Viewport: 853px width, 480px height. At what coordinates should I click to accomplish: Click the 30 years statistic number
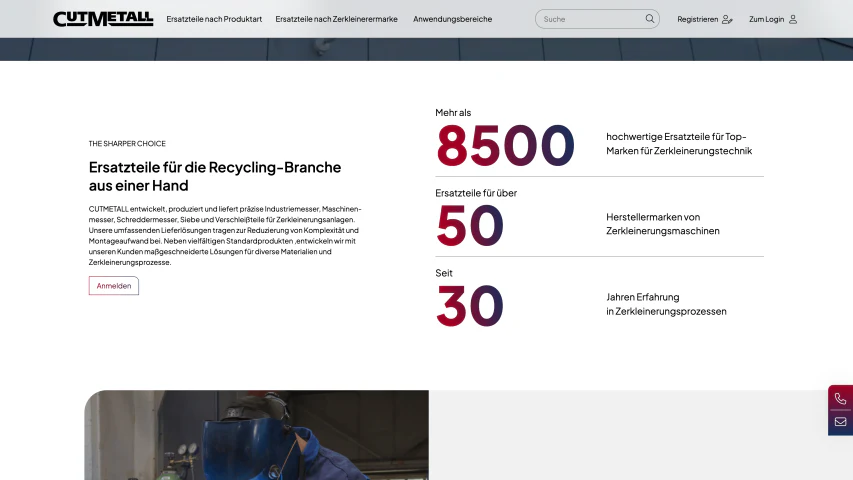point(469,306)
